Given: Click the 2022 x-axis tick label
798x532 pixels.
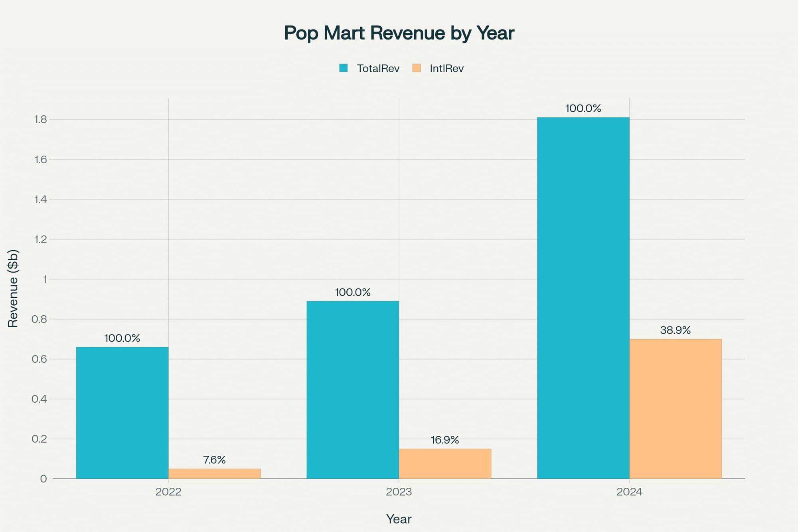Looking at the screenshot, I should [x=168, y=492].
